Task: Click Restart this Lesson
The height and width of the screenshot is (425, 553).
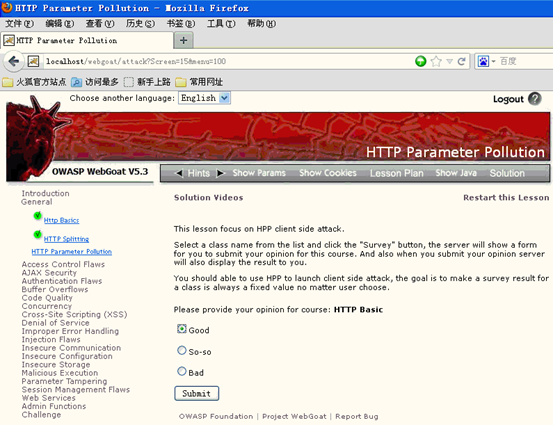Action: [x=506, y=198]
